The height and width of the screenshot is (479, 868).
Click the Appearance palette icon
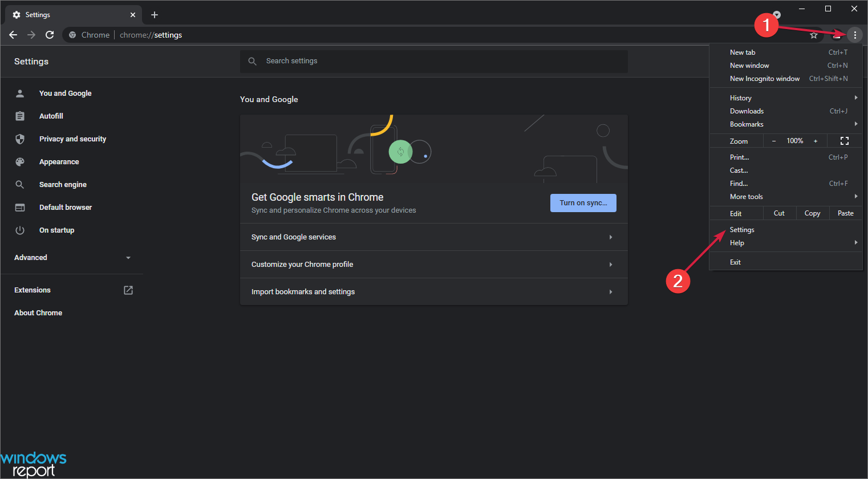click(x=20, y=162)
